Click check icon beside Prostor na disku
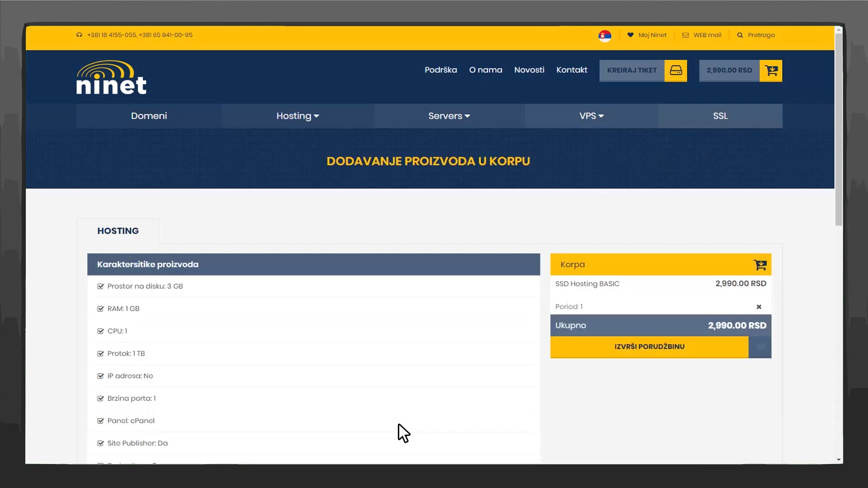 pyautogui.click(x=100, y=286)
